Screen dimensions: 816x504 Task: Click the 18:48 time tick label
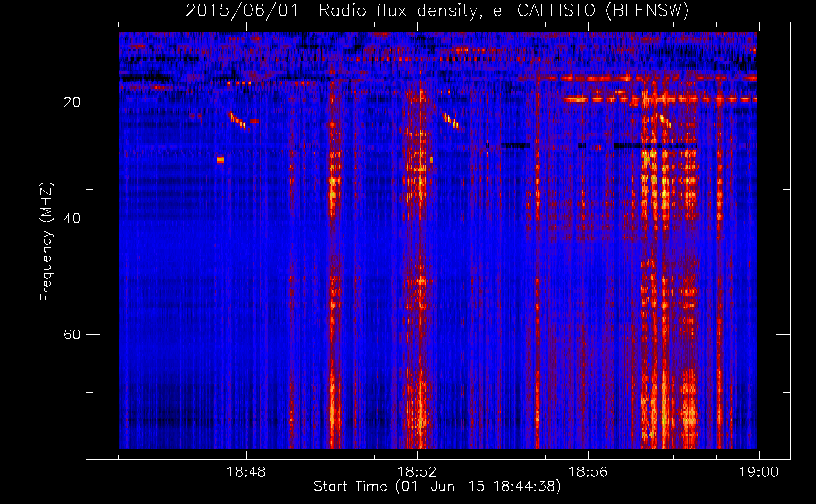[x=246, y=472]
